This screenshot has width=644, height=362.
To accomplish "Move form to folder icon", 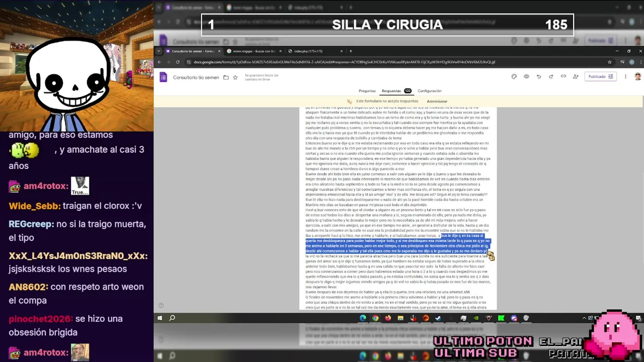I will coord(226,77).
